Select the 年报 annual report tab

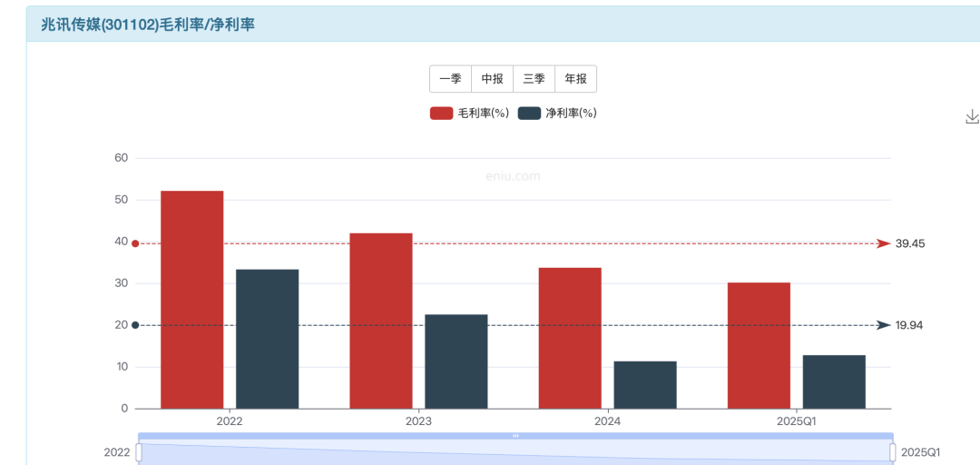(575, 79)
